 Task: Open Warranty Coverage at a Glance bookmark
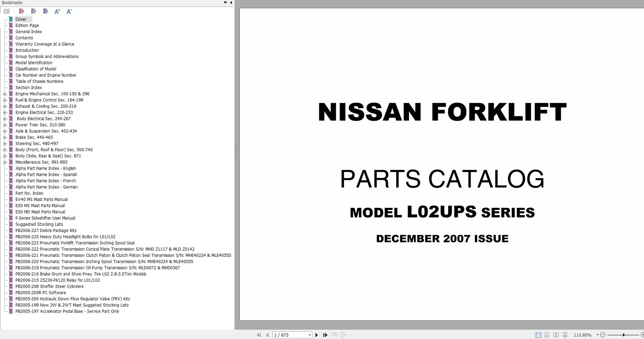[45, 44]
